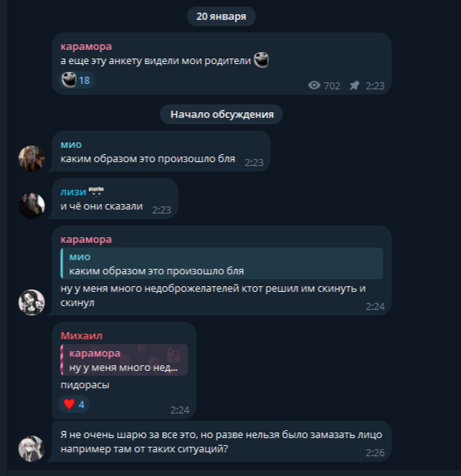
Task: Toggle the red heart reaction with 4
Action: tap(74, 404)
